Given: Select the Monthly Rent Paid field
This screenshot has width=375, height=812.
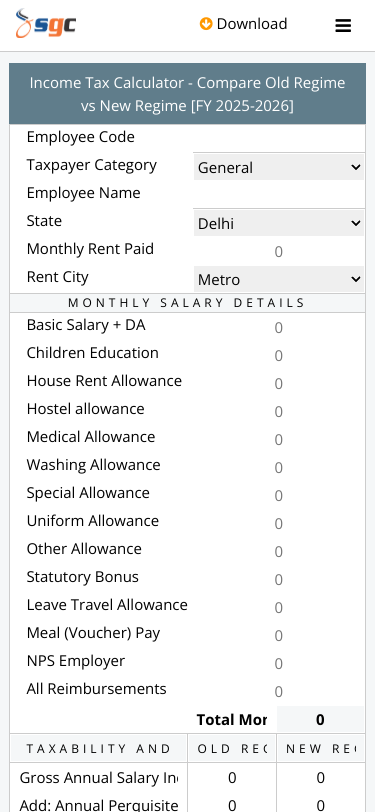Looking at the screenshot, I should tap(279, 252).
